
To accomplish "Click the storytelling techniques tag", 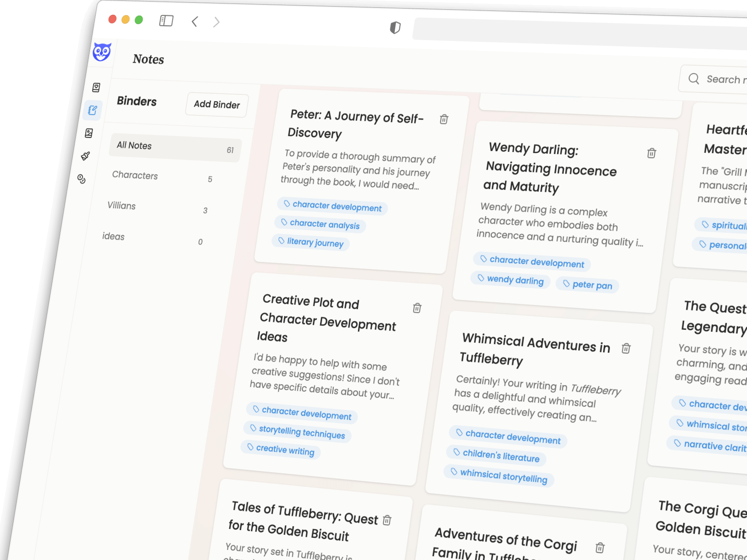I will click(x=298, y=432).
